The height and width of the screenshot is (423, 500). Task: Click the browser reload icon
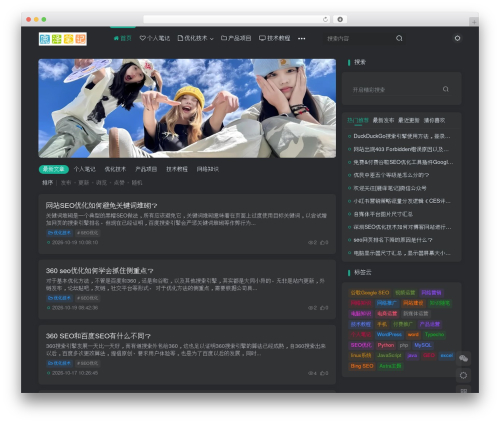[x=325, y=19]
